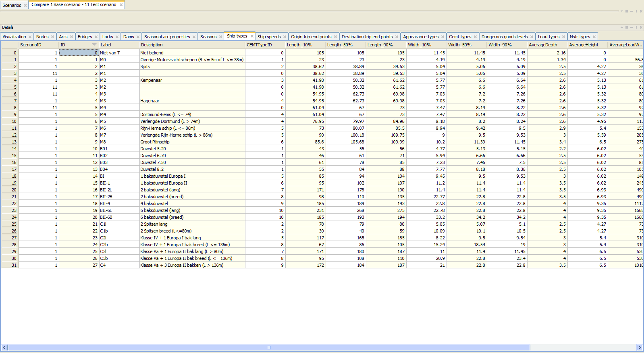Click the horizontal scrollbar thumb
The image size is (644, 353).
[269, 347]
